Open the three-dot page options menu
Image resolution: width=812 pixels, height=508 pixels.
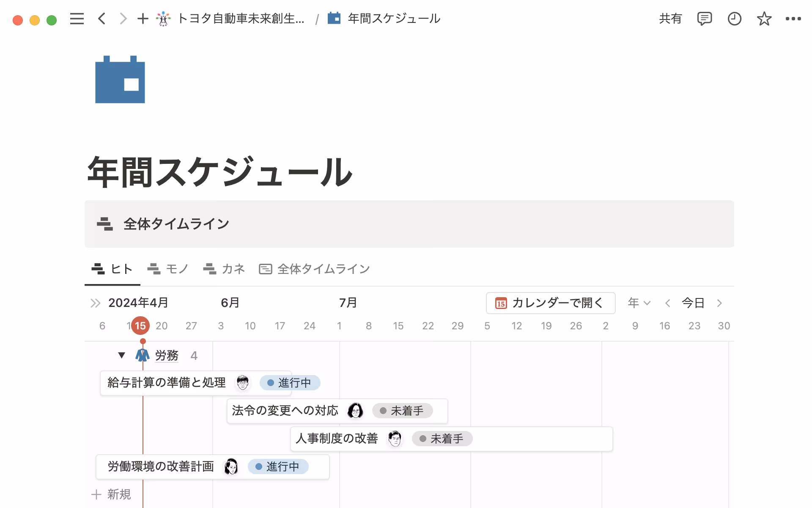click(793, 19)
